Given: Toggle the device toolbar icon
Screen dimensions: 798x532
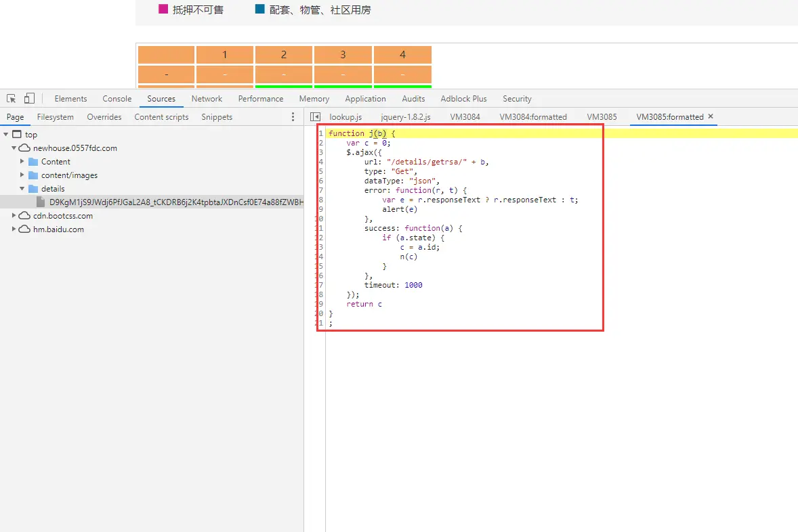Looking at the screenshot, I should (x=30, y=98).
